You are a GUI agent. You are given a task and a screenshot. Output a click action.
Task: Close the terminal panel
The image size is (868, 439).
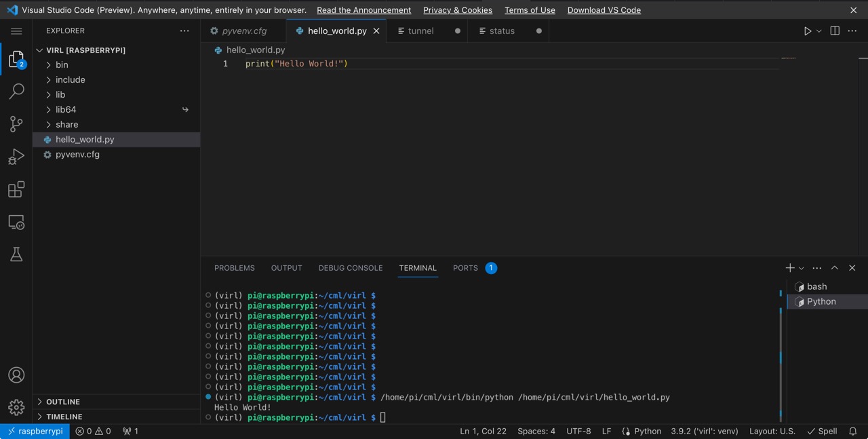pyautogui.click(x=852, y=268)
